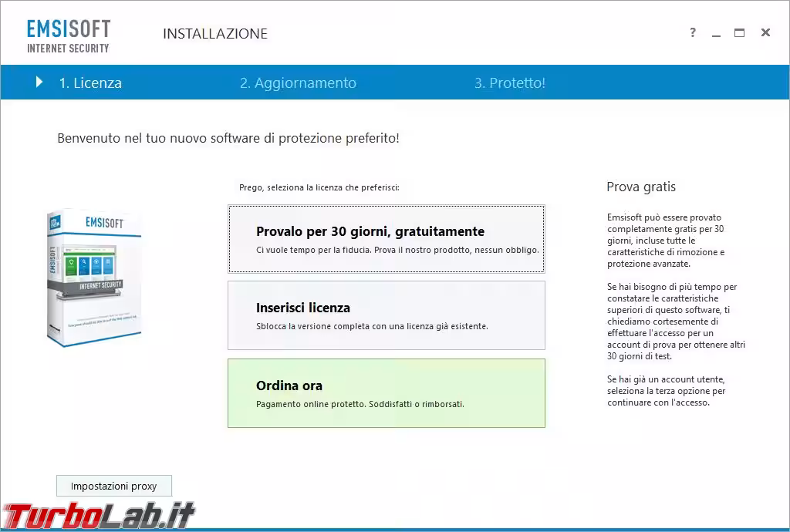Click the Emsisoft product box image
Viewport: 790px width, 532px height.
(x=94, y=278)
